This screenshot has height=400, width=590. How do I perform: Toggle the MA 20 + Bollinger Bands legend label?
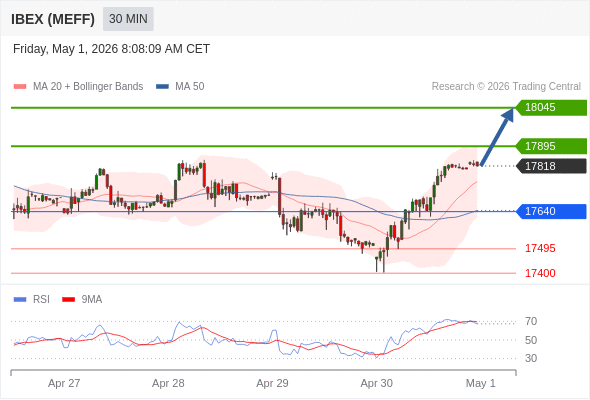click(88, 87)
